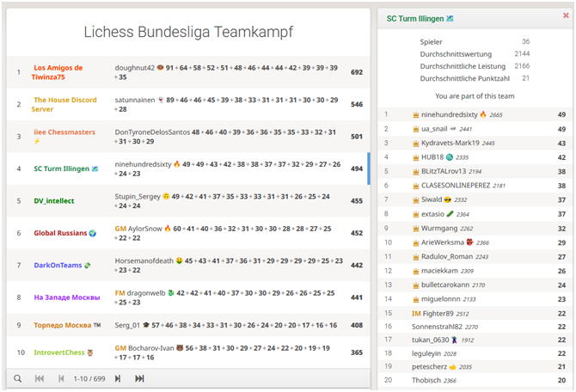Viewport: 576px width, 392px height.
Task: Jump to last standings page
Action: (139, 378)
